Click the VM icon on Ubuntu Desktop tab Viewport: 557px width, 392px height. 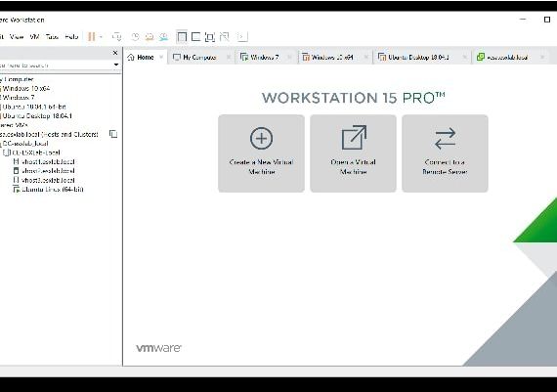382,58
